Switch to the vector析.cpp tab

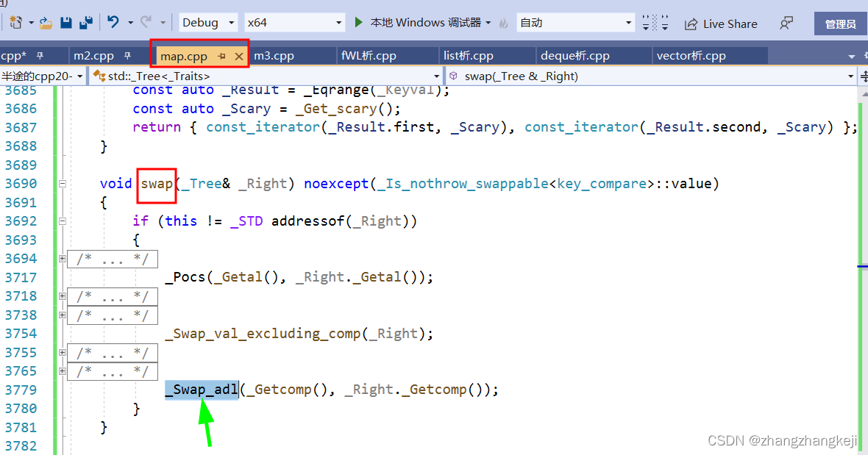click(691, 56)
